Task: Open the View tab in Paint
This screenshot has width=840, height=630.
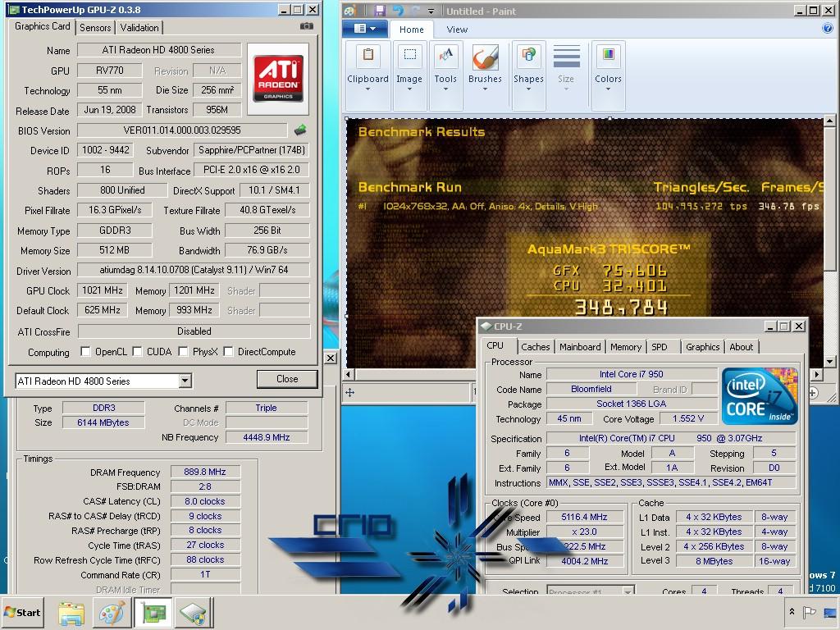Action: 457,30
